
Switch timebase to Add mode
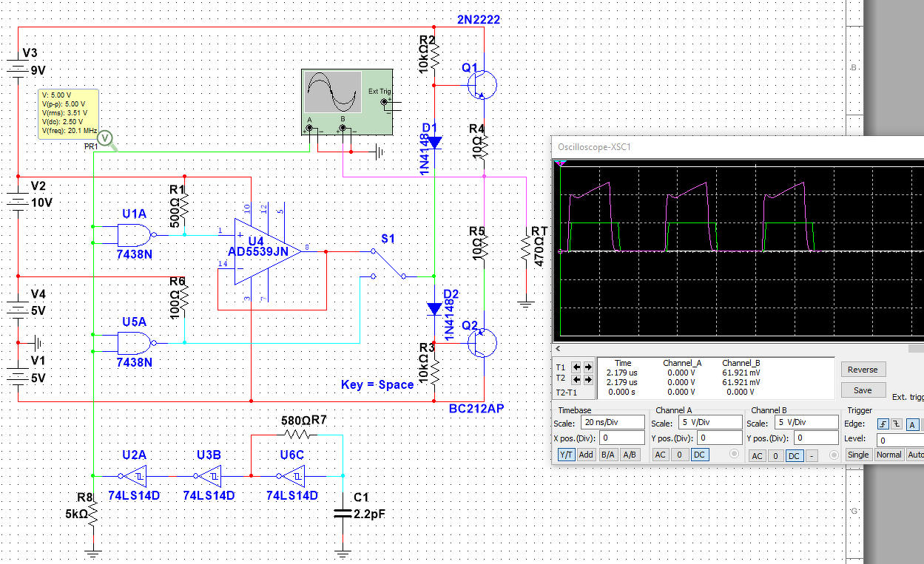coord(587,455)
